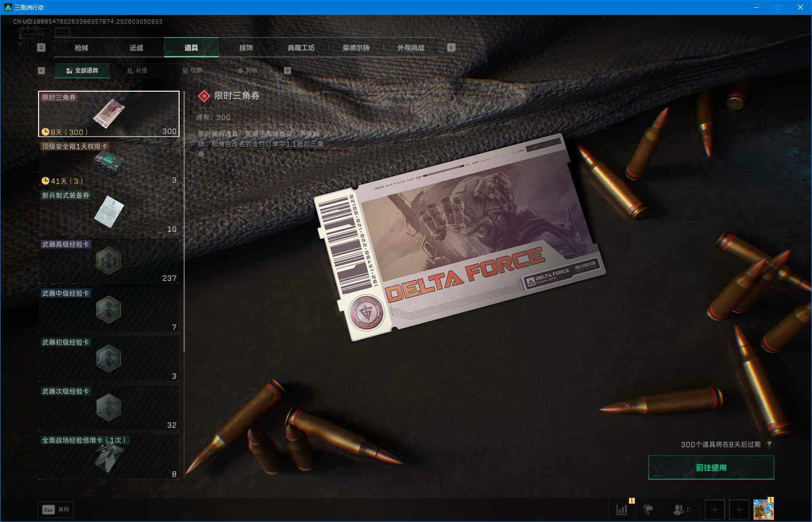Select the 武器高级经验卡 item
The width and height of the screenshot is (812, 522).
[x=109, y=261]
